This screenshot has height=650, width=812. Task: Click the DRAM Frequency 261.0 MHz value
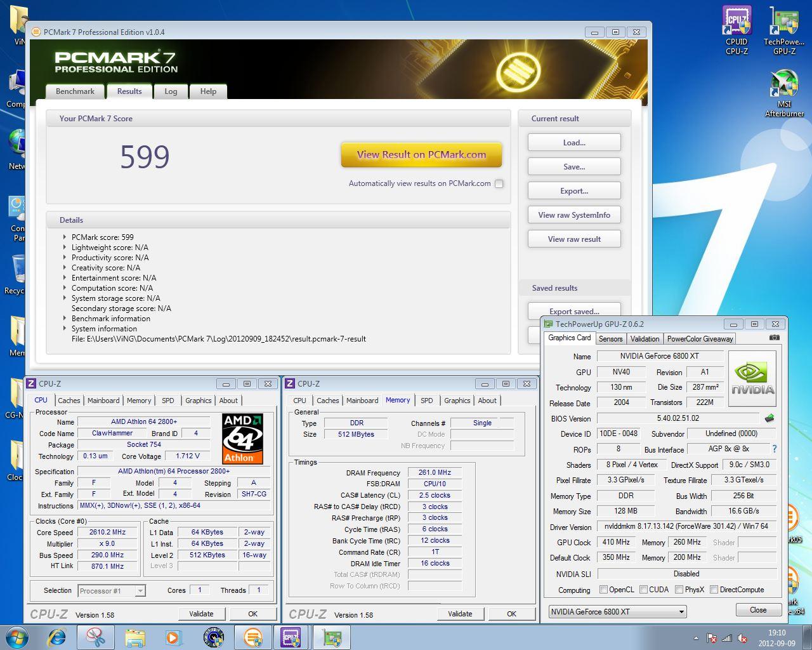coord(435,473)
